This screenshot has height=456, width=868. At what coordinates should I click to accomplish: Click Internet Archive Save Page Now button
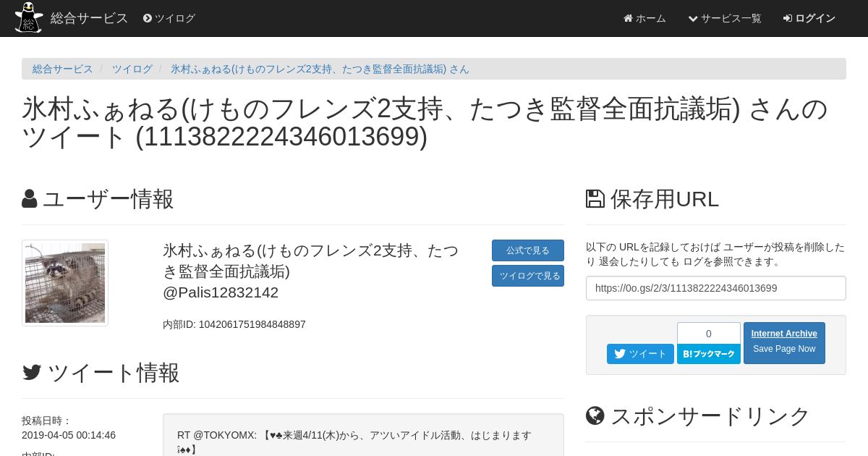click(784, 343)
